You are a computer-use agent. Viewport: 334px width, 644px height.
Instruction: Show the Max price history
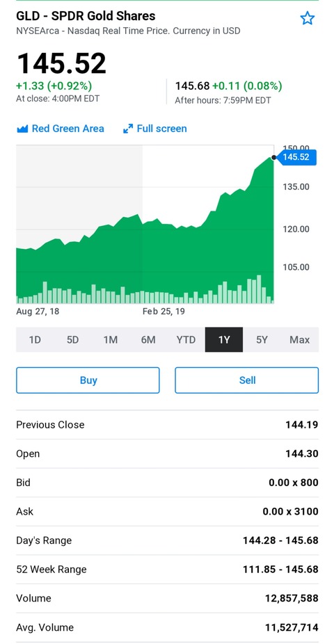299,339
